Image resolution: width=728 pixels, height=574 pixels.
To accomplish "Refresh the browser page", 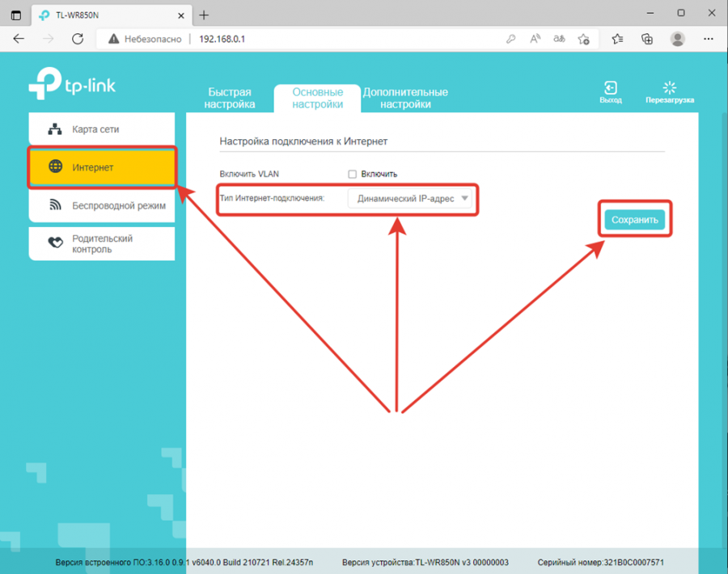I will (x=78, y=39).
